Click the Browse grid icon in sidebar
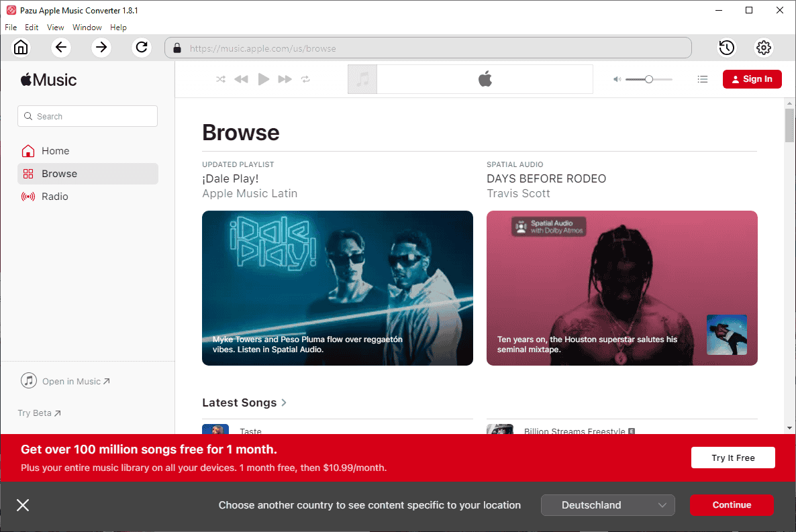 (x=28, y=174)
